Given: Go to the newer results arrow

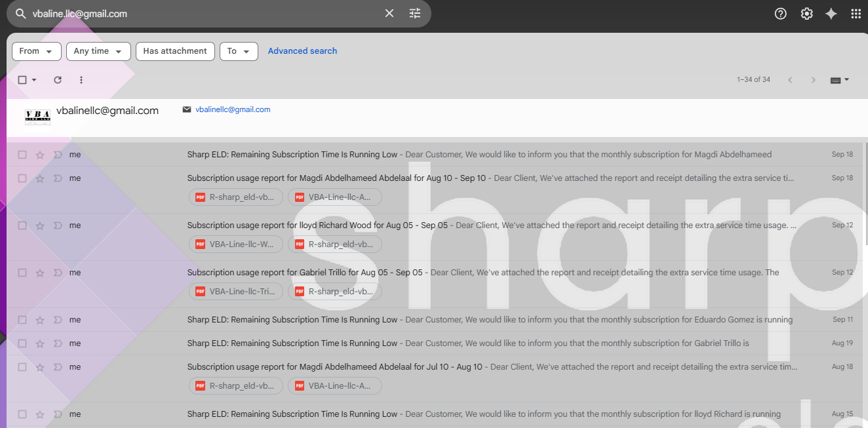Looking at the screenshot, I should click(790, 80).
